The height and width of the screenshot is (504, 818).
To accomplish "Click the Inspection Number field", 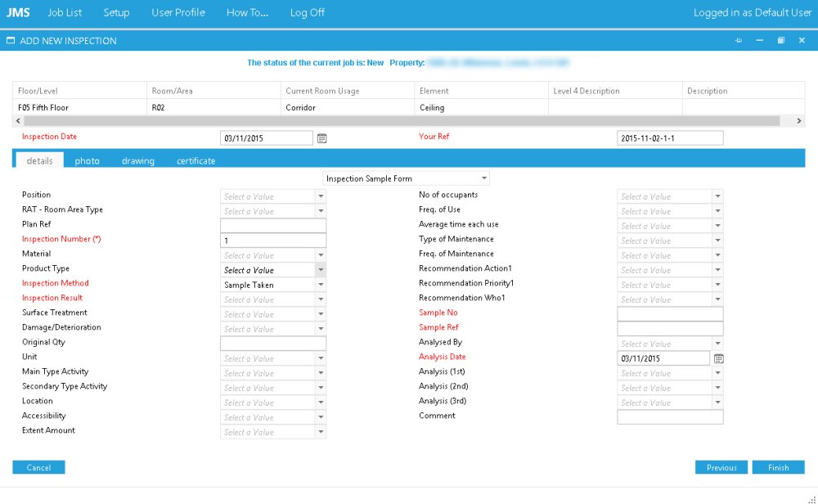I will tap(273, 241).
